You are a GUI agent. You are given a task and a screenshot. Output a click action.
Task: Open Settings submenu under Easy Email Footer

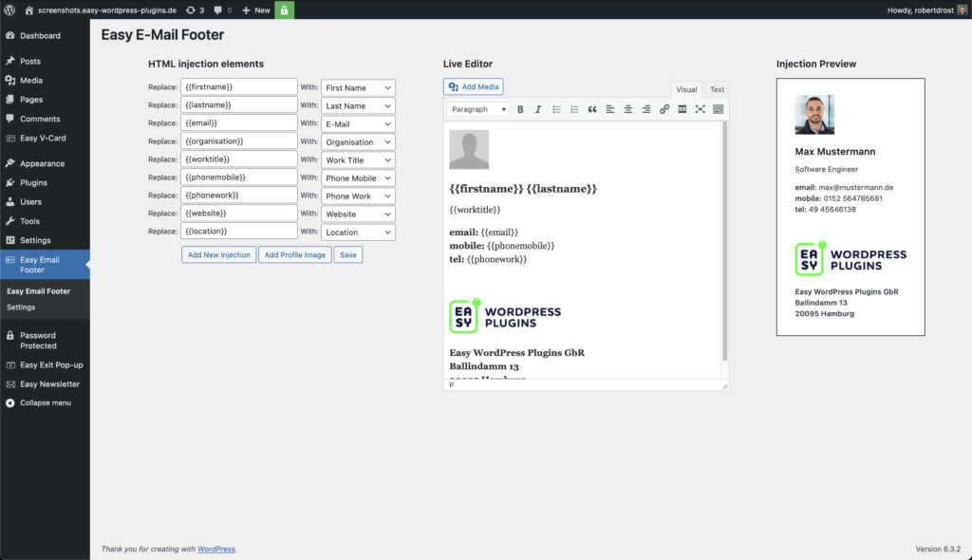coord(21,308)
